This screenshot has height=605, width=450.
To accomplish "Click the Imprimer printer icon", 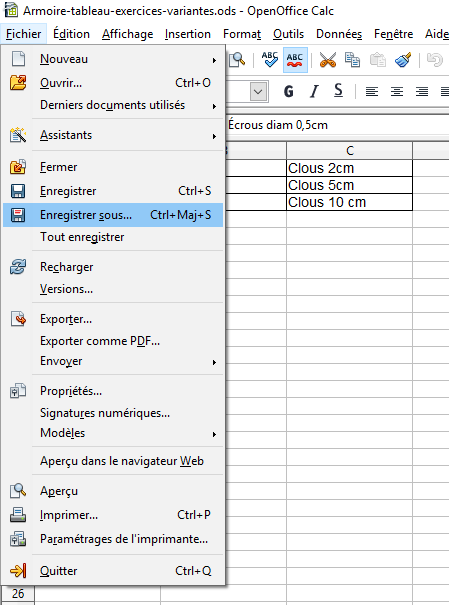I will click(18, 515).
